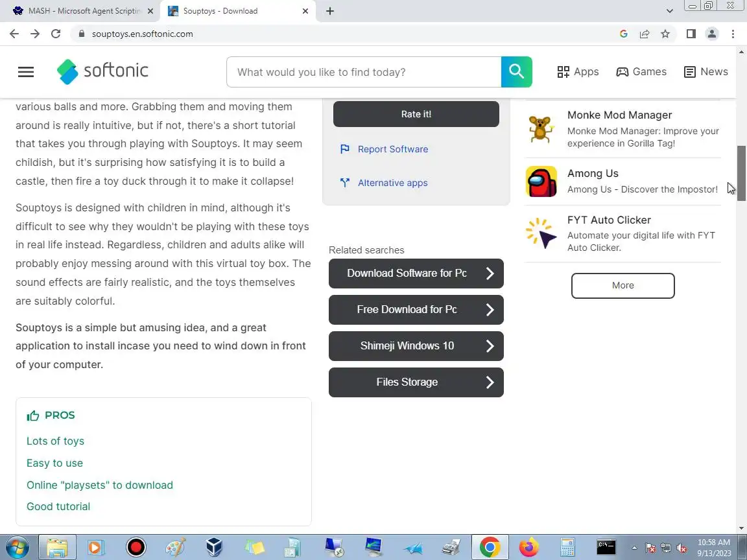The height and width of the screenshot is (560, 747).
Task: Click the scrollbar down arrow
Action: pyautogui.click(x=741, y=528)
